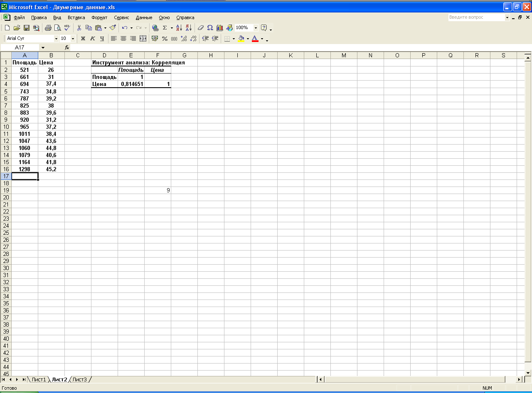The height and width of the screenshot is (393, 532).
Task: Activate the Format Painter brush
Action: (x=113, y=28)
